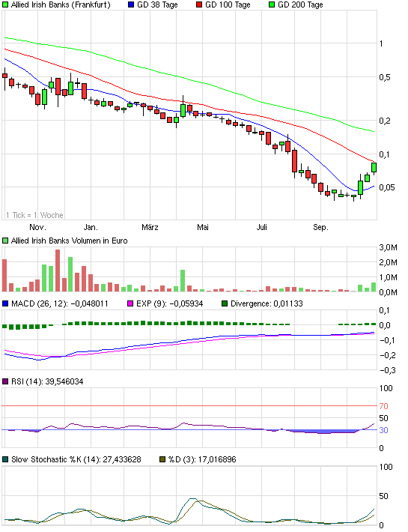Click the blue RSI level label '30'
Screen dimensions: 408x532
pyautogui.click(x=383, y=430)
